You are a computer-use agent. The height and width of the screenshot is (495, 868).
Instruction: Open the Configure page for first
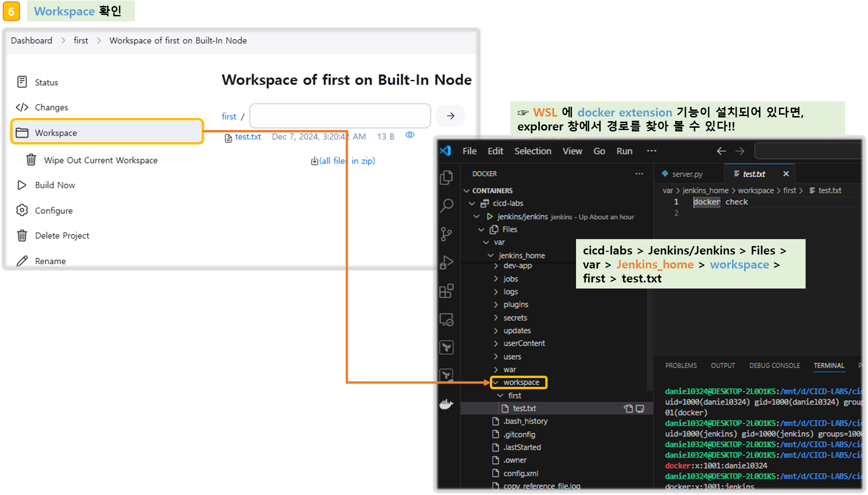[44, 211]
